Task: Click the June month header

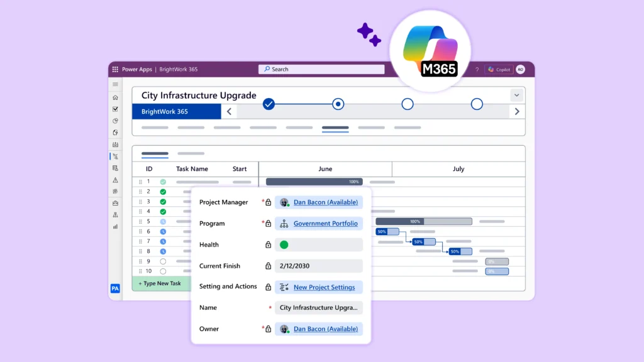Action: tap(325, 168)
